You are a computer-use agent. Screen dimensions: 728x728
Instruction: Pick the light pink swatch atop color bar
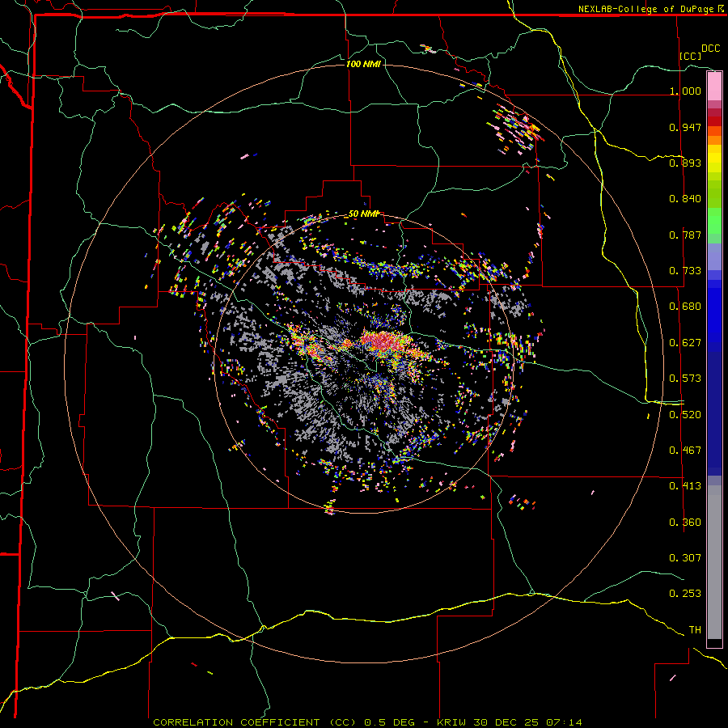714,86
